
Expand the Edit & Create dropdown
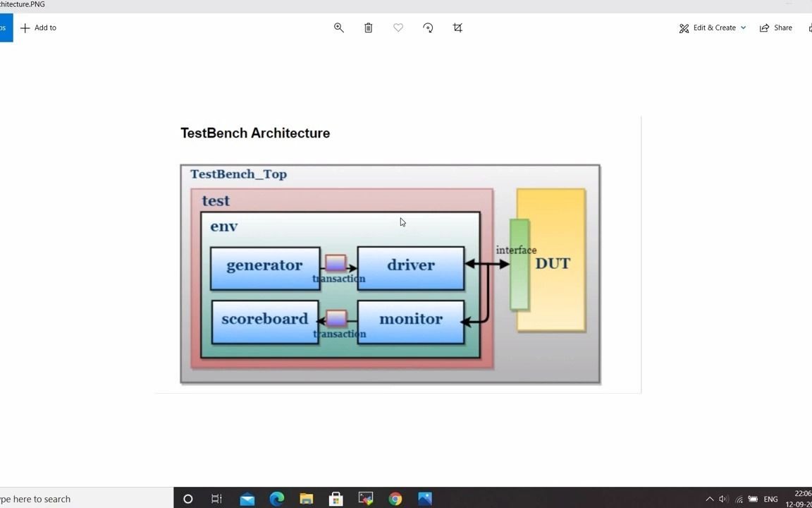coord(713,28)
